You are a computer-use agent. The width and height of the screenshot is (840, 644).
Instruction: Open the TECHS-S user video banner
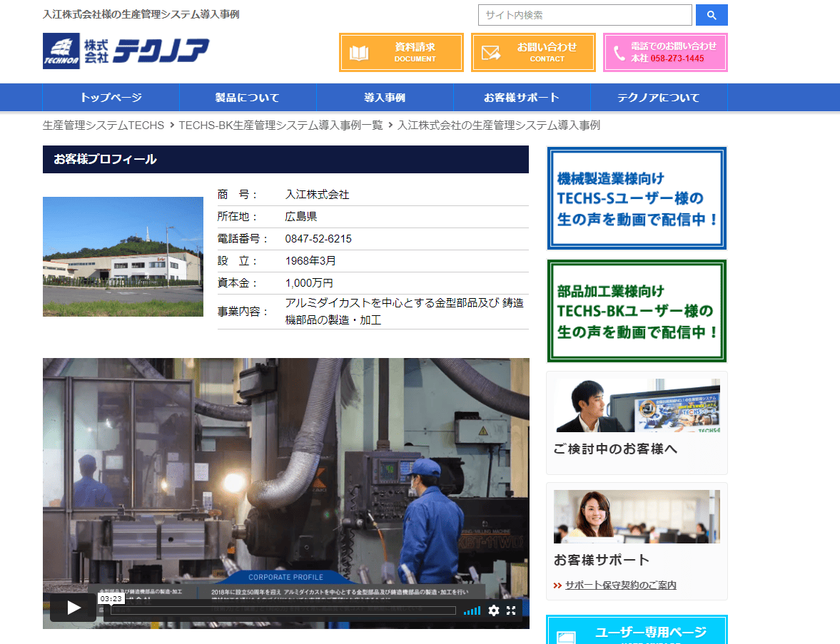[637, 198]
